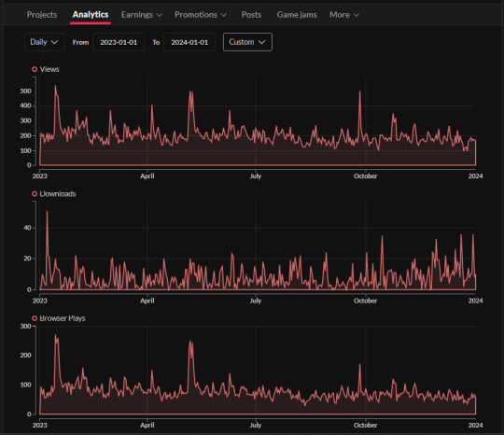The height and width of the screenshot is (435, 504).
Task: Toggle the Downloads series circle marker
Action: click(35, 193)
